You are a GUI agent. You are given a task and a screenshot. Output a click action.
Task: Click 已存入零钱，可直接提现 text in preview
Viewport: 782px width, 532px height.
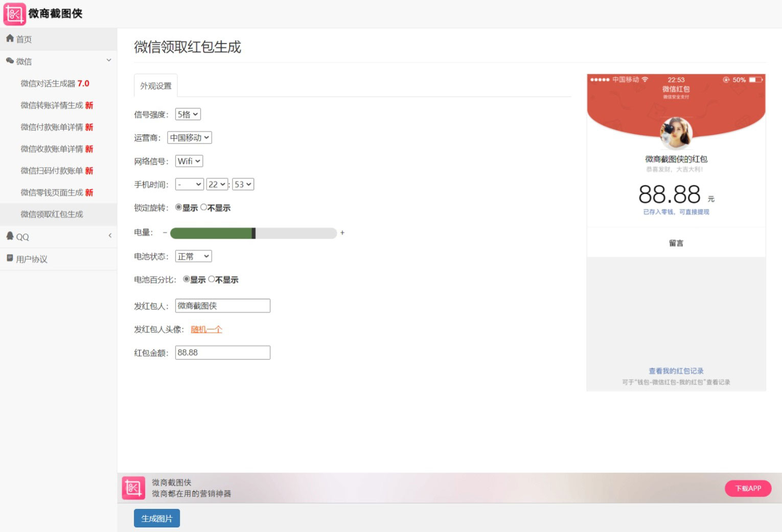676,212
